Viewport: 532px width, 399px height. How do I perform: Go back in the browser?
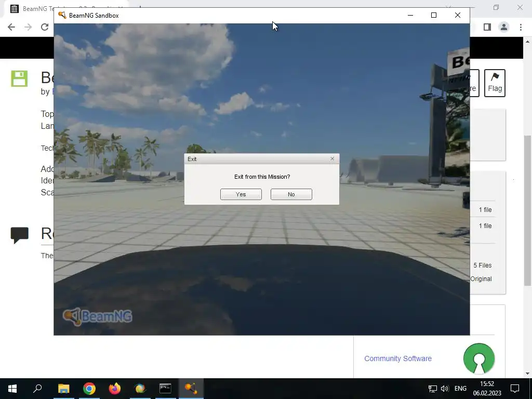click(11, 27)
